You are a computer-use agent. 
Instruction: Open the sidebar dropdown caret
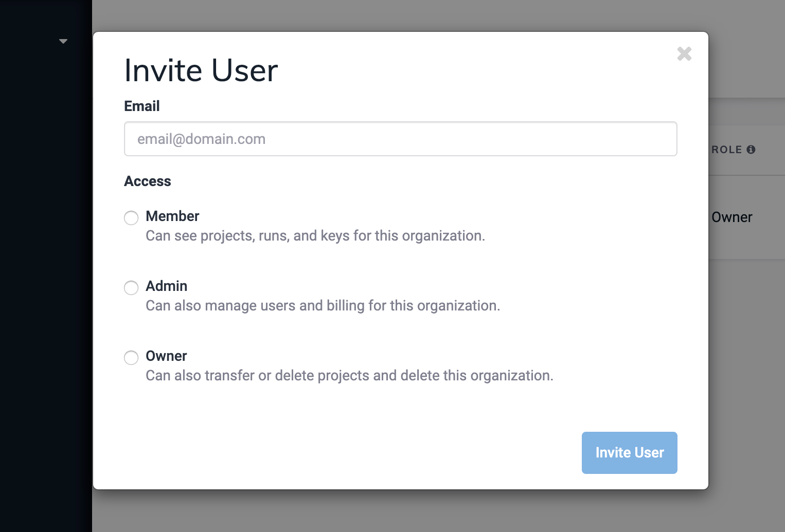click(x=63, y=41)
